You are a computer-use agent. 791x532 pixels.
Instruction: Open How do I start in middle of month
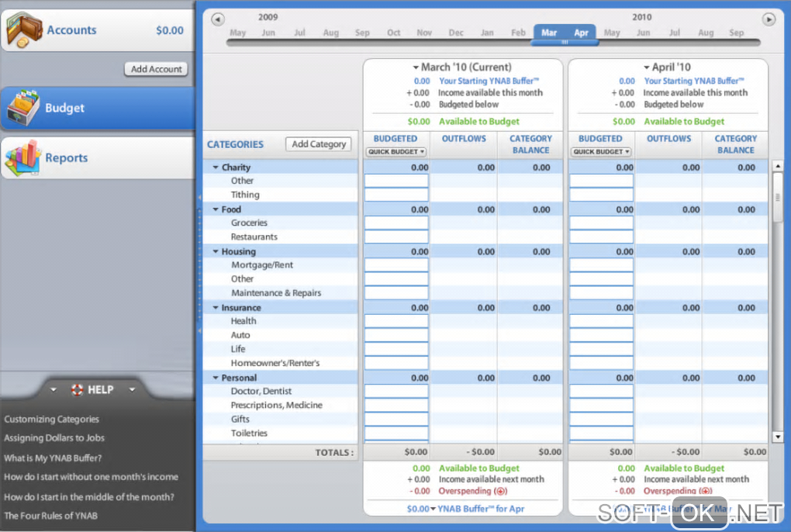89,496
